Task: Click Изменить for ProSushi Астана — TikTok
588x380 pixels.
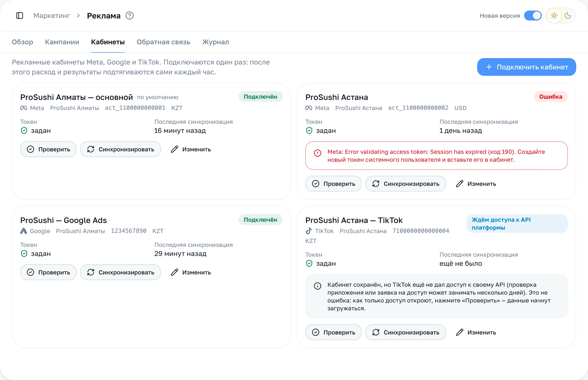Action: coord(476,333)
